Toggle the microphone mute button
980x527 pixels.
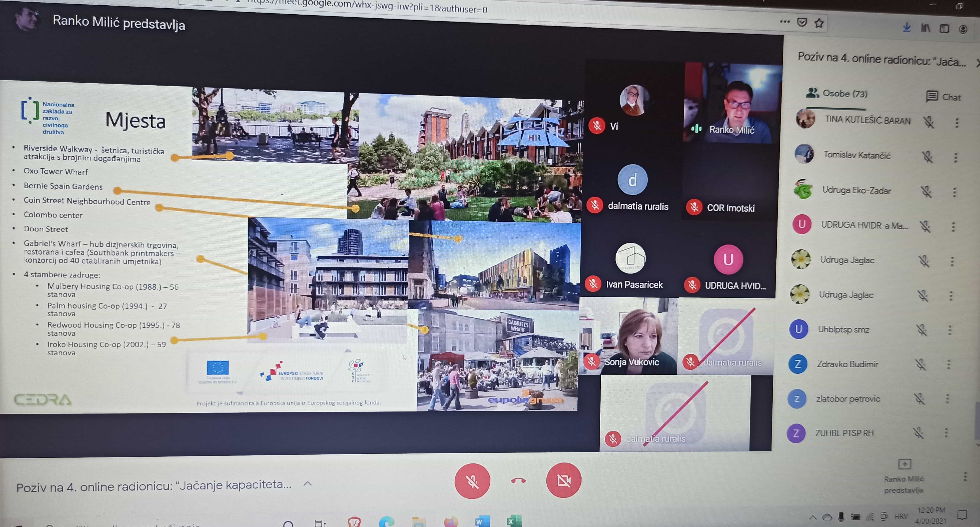(x=472, y=481)
